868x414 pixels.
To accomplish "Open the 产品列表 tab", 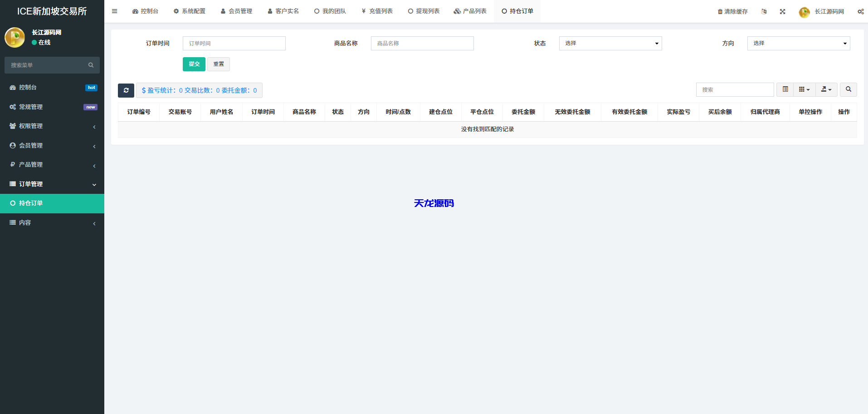I will pyautogui.click(x=470, y=11).
